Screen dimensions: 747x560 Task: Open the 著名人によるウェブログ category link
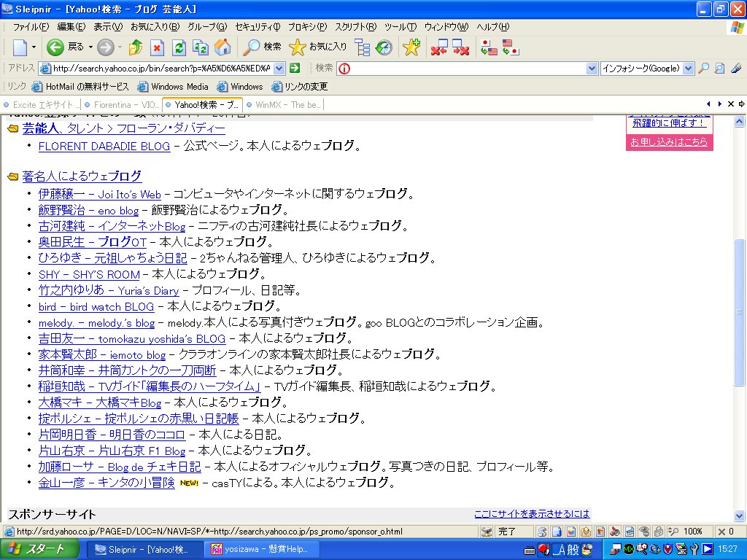pyautogui.click(x=82, y=176)
